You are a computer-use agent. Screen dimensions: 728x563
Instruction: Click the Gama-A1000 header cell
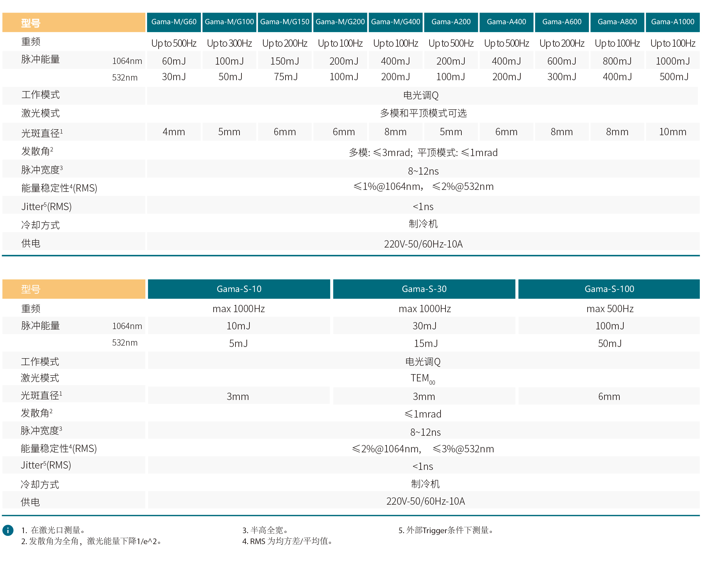(672, 22)
